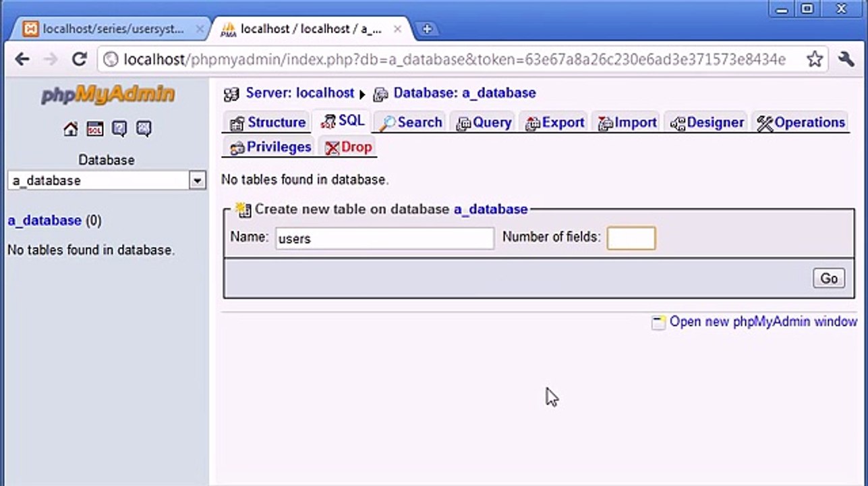Screen dimensions: 868x486
Task: Open the Privileges tab
Action: [x=270, y=146]
